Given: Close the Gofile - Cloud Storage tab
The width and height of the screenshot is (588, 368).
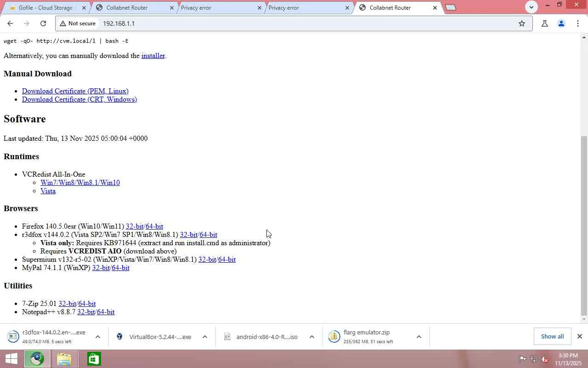Looking at the screenshot, I should (x=84, y=8).
